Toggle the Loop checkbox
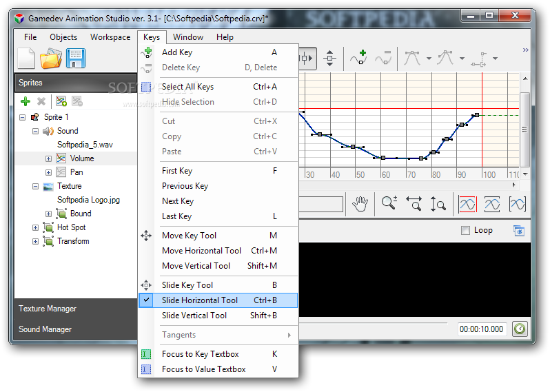Screen dimensions: 550x392 click(465, 230)
